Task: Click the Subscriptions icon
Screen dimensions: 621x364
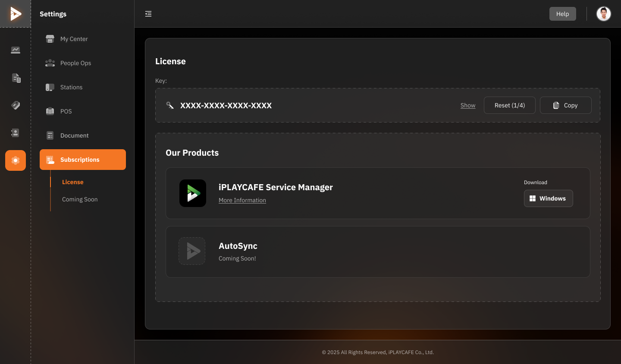Action: point(50,160)
